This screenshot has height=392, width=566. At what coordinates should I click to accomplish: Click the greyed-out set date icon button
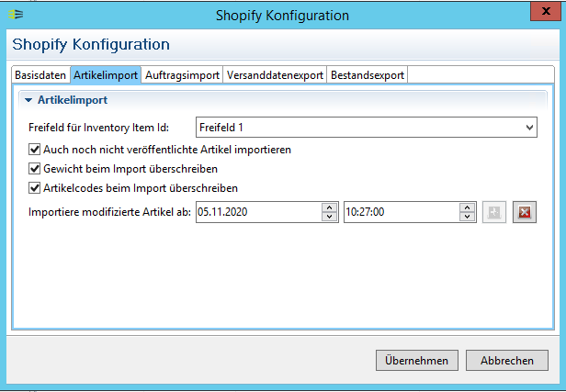[494, 212]
